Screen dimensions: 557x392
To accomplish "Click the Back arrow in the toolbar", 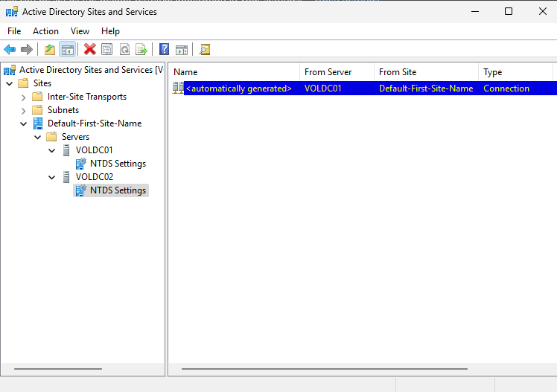I will click(x=10, y=50).
